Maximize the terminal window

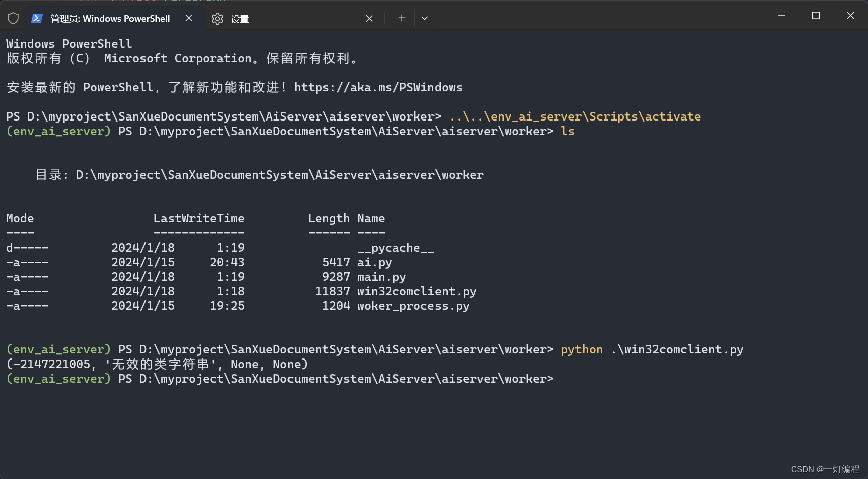(x=816, y=16)
